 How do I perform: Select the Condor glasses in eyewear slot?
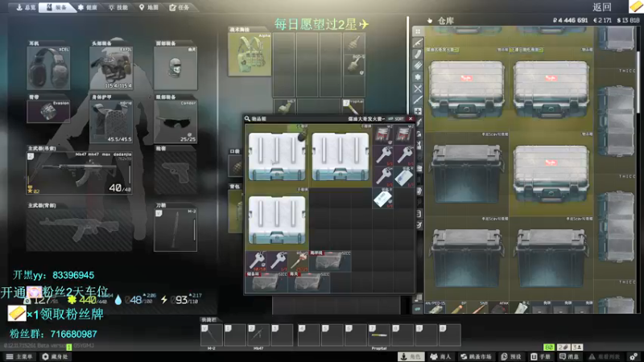175,122
